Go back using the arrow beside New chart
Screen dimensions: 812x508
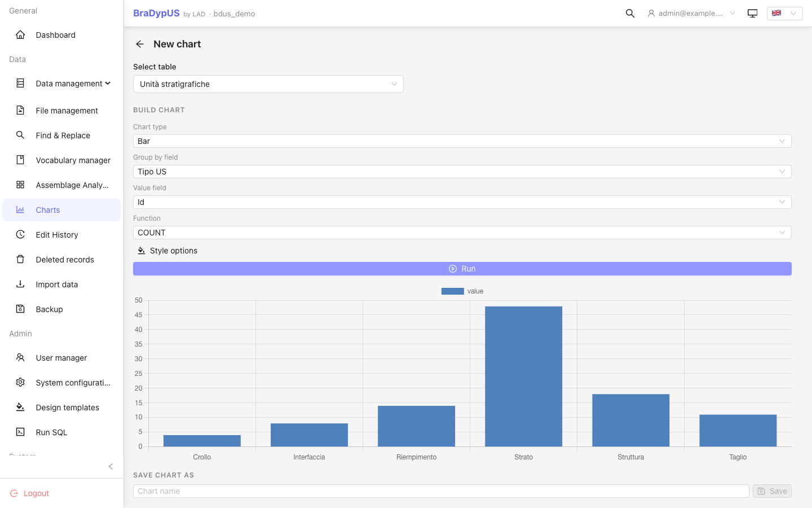click(140, 44)
